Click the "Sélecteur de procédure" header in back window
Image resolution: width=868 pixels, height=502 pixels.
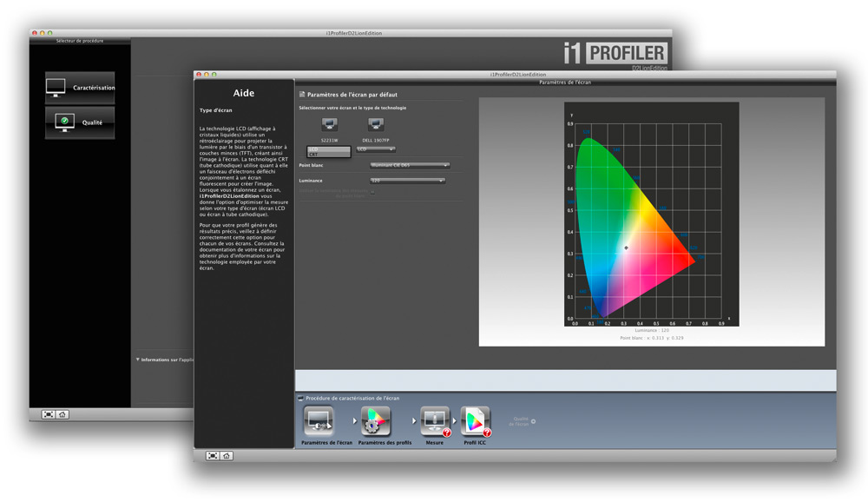(x=80, y=41)
